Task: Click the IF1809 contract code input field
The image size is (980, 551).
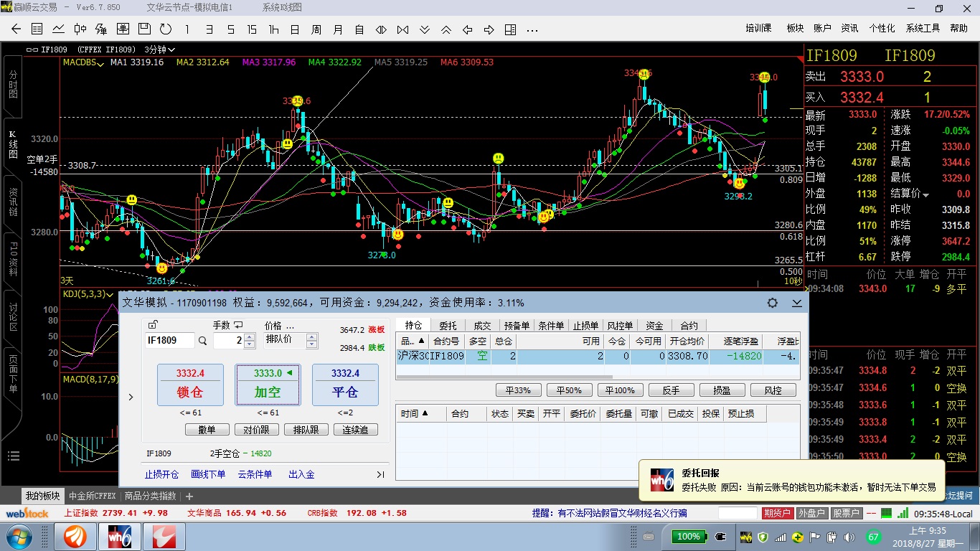Action: click(170, 341)
